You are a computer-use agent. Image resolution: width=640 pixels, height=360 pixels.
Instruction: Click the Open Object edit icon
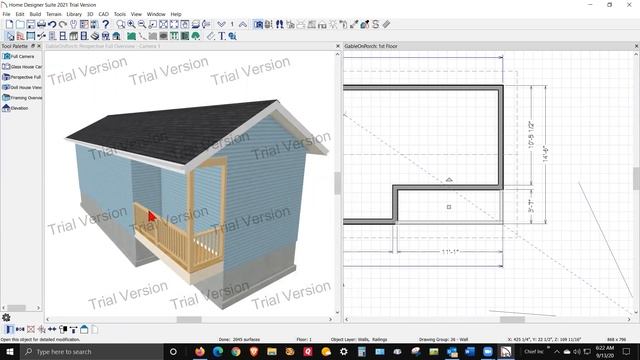click(x=9, y=329)
